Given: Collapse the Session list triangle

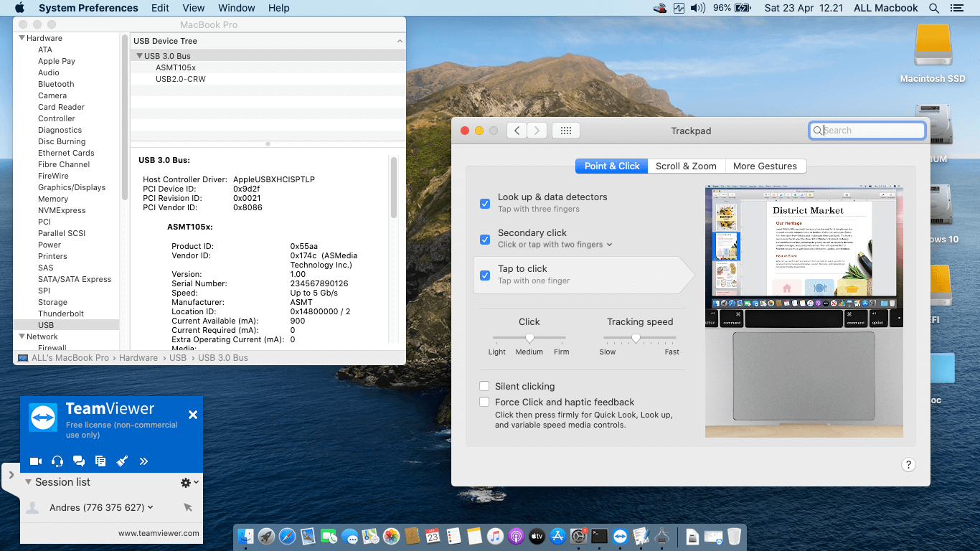Looking at the screenshot, I should [x=29, y=482].
